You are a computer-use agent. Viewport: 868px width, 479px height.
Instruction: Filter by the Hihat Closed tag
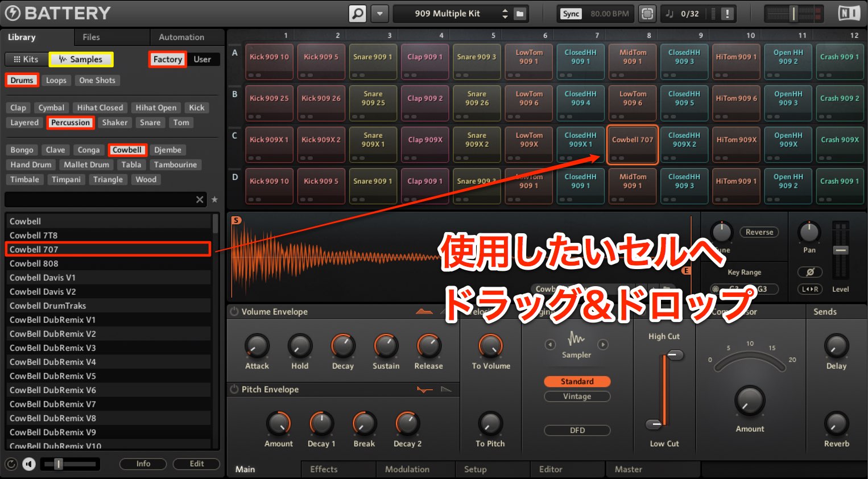click(100, 108)
